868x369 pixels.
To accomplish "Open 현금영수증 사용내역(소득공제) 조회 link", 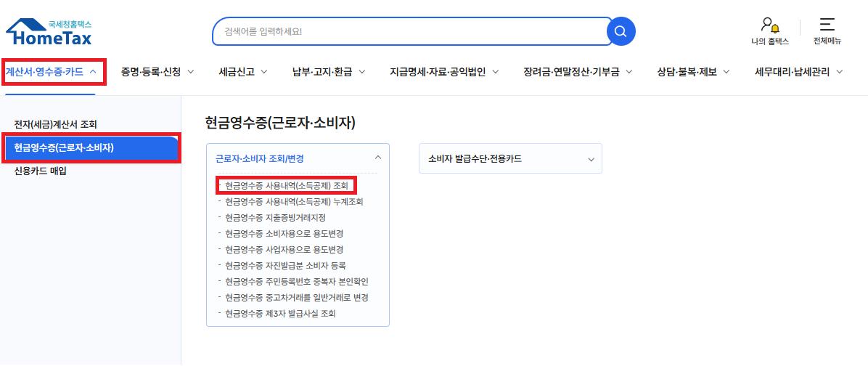I will click(287, 186).
